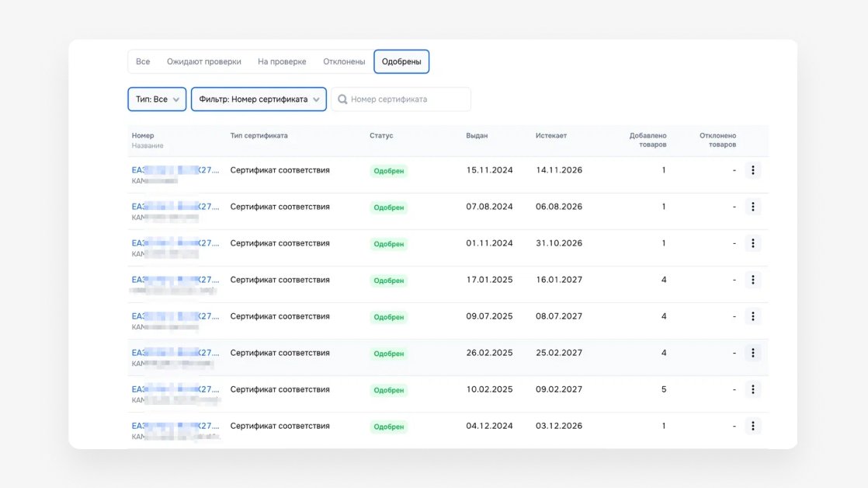Open kebab menu for certificate issued 26.02.2025
The image size is (868, 488).
pos(752,354)
